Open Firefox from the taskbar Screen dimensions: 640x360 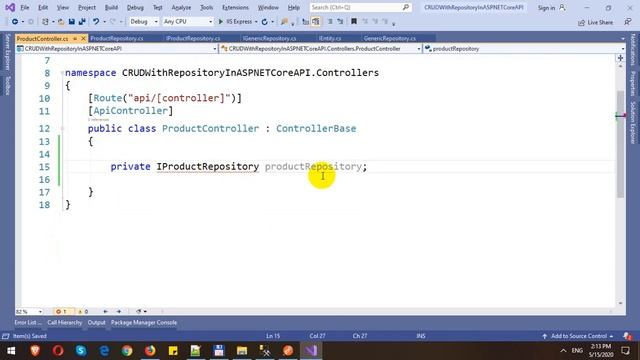click(x=150, y=350)
